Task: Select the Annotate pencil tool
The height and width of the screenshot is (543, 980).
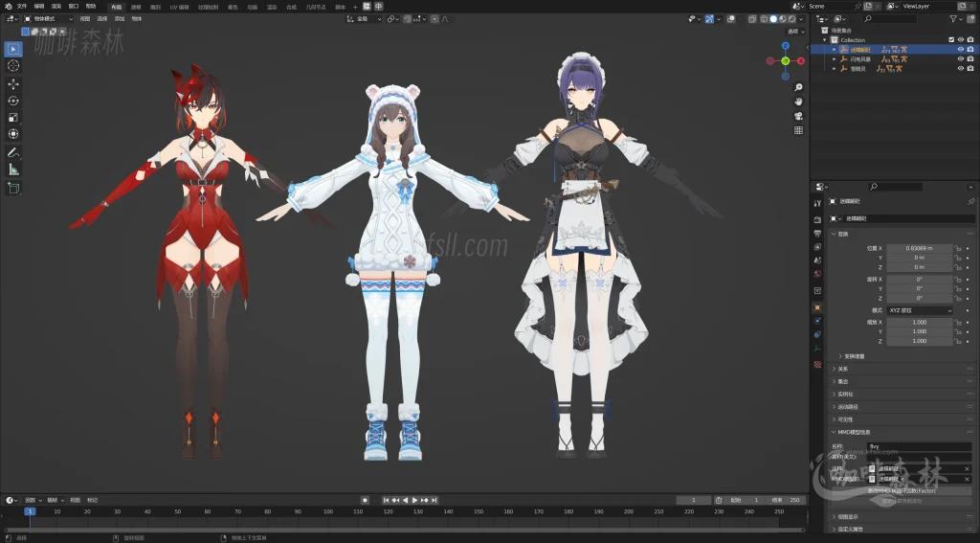Action: point(13,152)
